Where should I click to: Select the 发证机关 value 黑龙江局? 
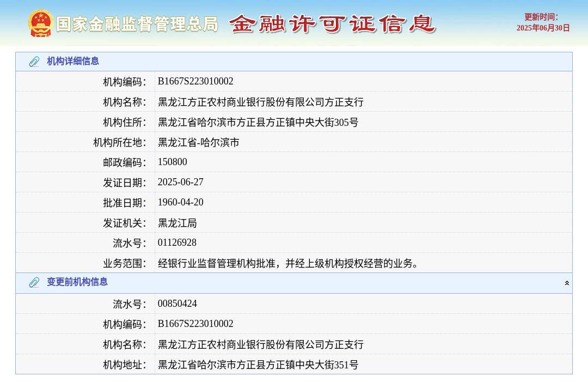click(x=177, y=223)
